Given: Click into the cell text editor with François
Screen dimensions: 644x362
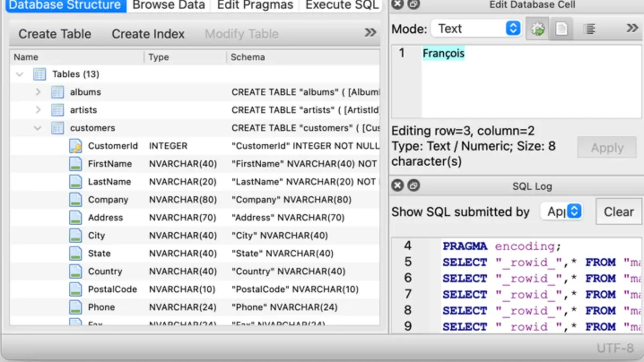Looking at the screenshot, I should 532,82.
